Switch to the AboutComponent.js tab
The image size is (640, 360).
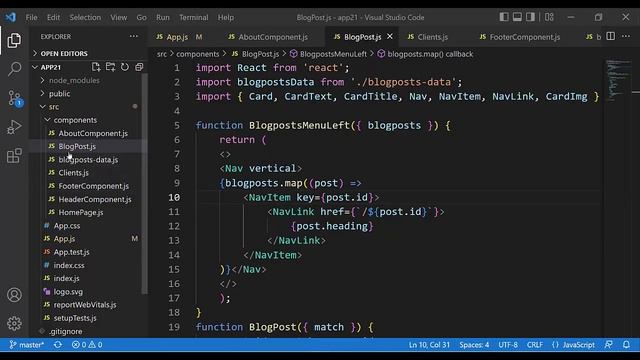273,37
